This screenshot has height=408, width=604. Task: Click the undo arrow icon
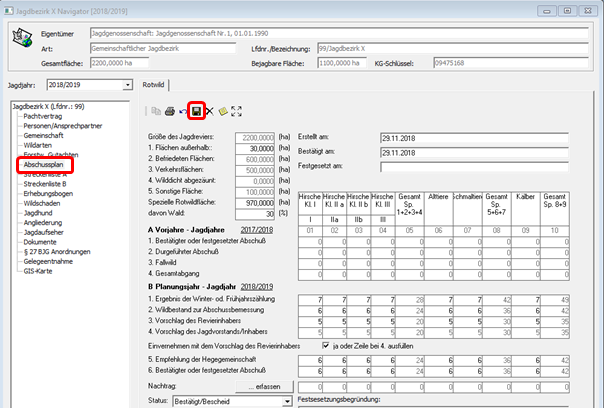coord(183,111)
